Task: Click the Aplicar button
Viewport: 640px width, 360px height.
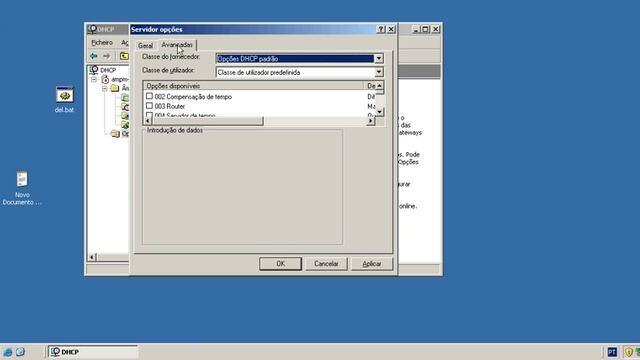Action: (372, 264)
